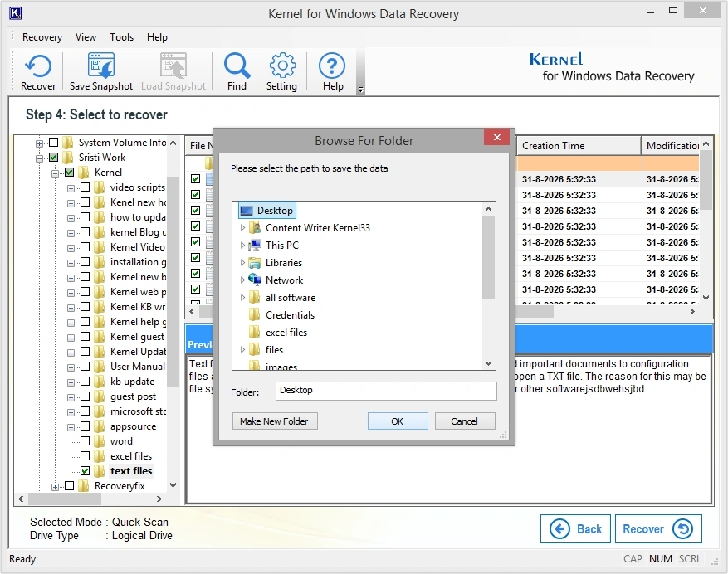This screenshot has width=728, height=574.
Task: Collapse the Sristi Work tree node
Action: click(40, 158)
